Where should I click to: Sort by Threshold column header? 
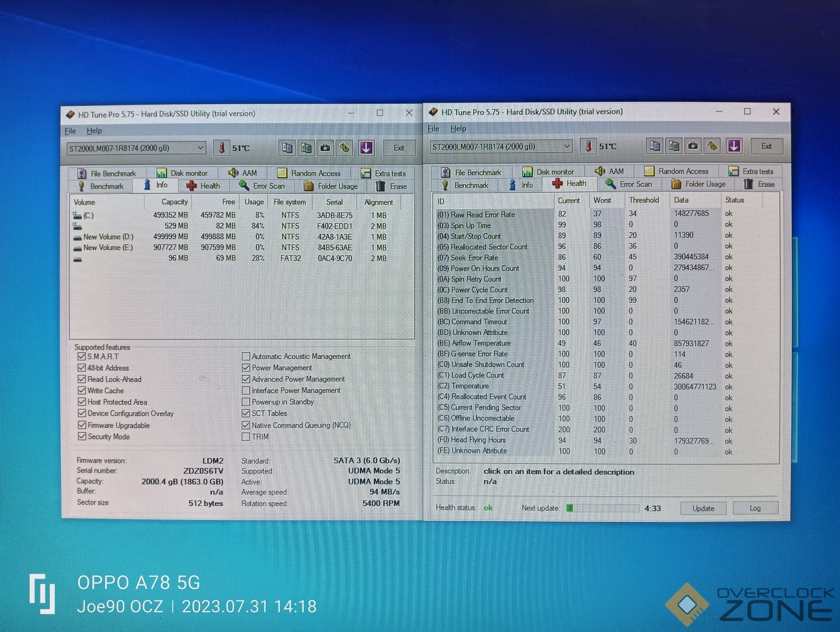tap(647, 200)
